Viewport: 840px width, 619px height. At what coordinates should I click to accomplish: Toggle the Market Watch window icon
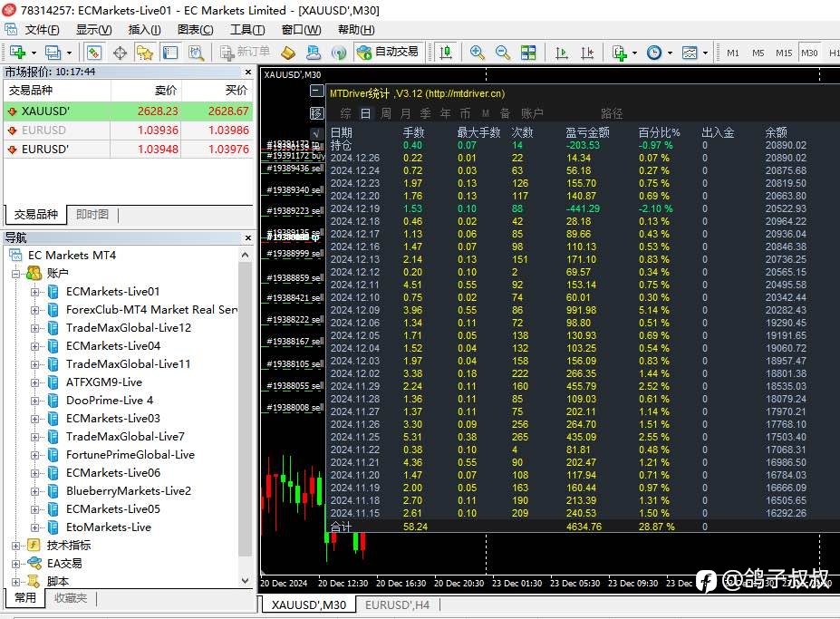click(x=93, y=52)
